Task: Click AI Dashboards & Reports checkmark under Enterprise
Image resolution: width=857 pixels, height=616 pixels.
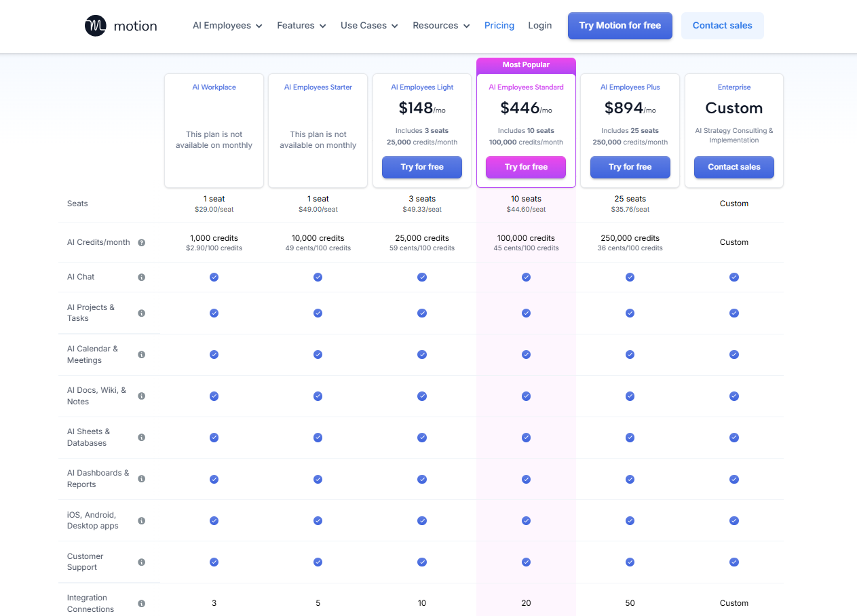Action: coord(734,479)
